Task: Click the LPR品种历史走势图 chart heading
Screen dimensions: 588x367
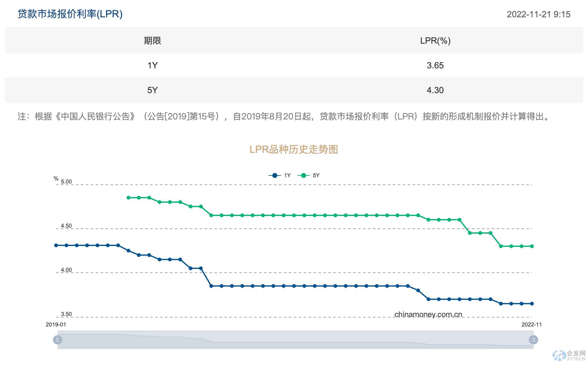Action: pyautogui.click(x=294, y=149)
